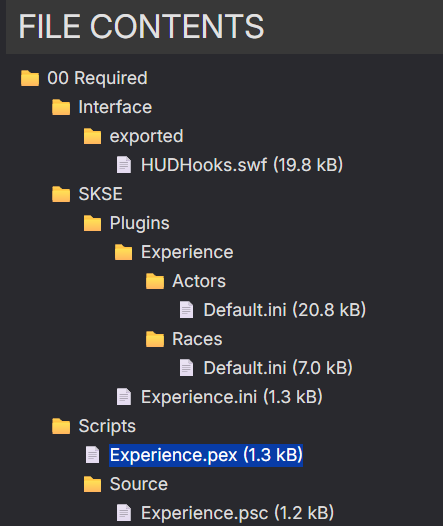Click the Experience.psc file icon
This screenshot has width=443, height=526.
(x=124, y=513)
